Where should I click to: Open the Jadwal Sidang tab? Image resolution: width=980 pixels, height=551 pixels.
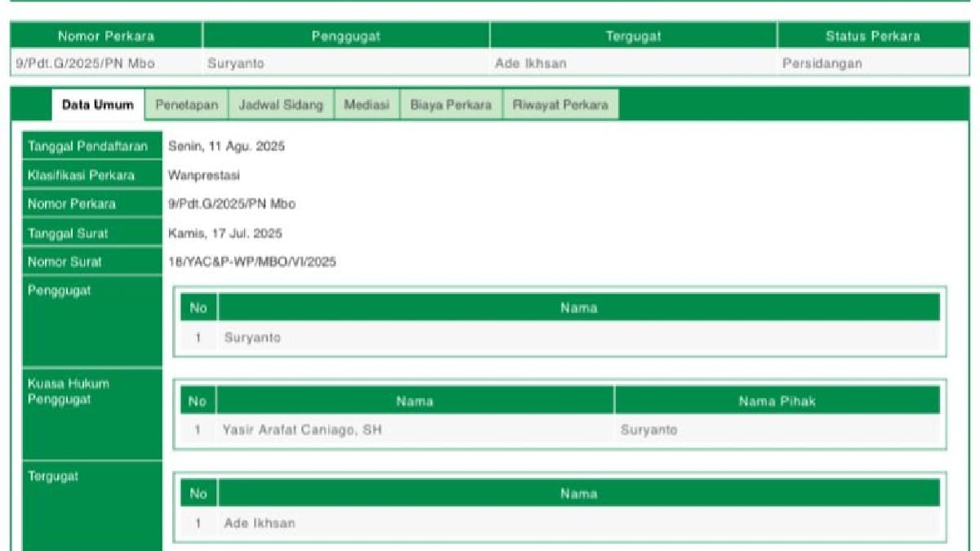click(x=281, y=105)
